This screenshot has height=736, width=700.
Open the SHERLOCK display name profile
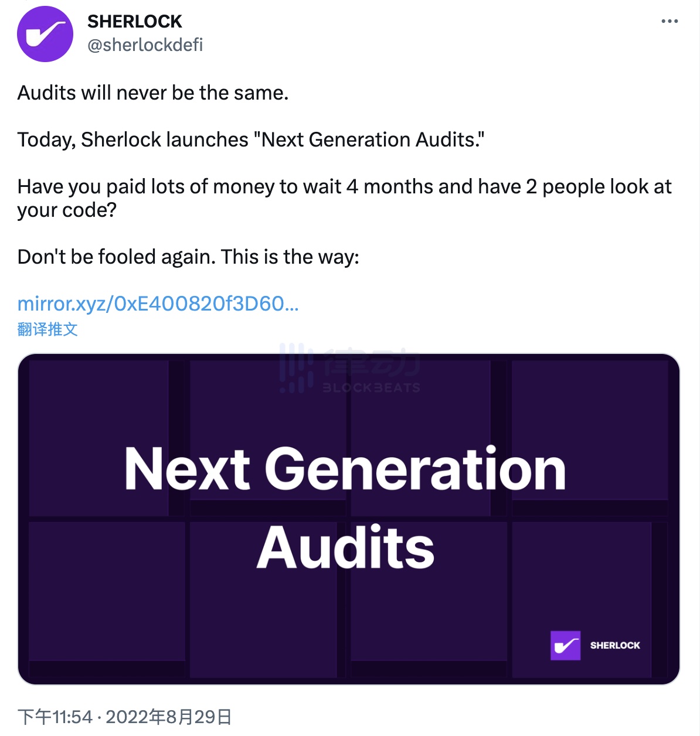135,22
